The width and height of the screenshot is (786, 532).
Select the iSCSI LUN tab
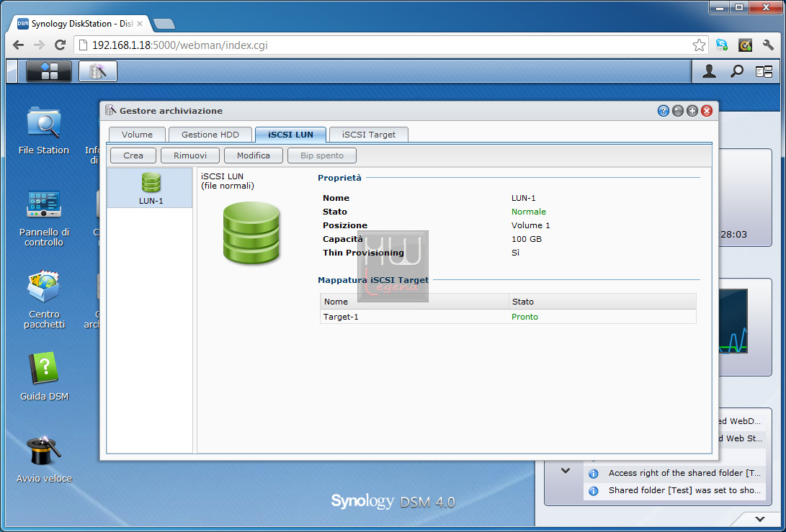pos(291,135)
